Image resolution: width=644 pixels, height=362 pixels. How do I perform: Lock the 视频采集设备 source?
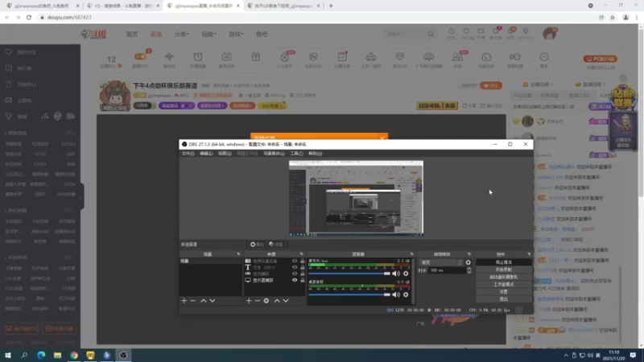pyautogui.click(x=303, y=261)
